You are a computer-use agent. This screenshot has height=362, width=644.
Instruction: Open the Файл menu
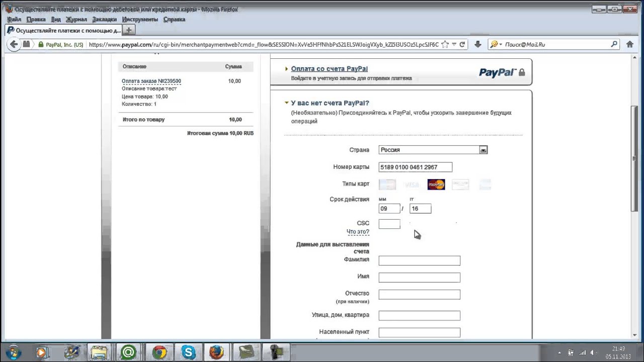14,19
